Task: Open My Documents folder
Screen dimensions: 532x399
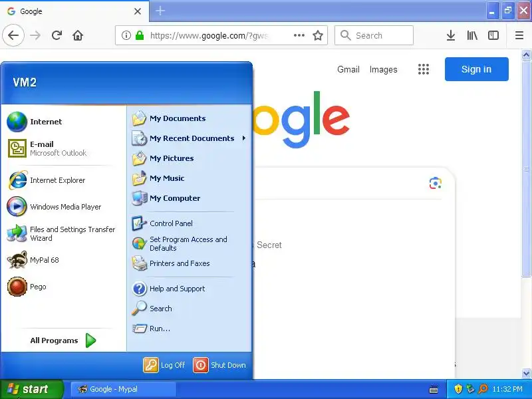Action: [190, 118]
